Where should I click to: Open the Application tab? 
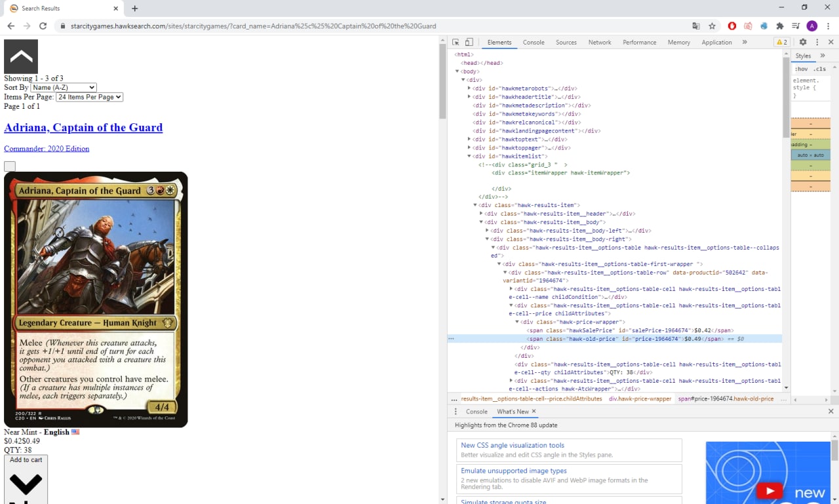pyautogui.click(x=716, y=42)
